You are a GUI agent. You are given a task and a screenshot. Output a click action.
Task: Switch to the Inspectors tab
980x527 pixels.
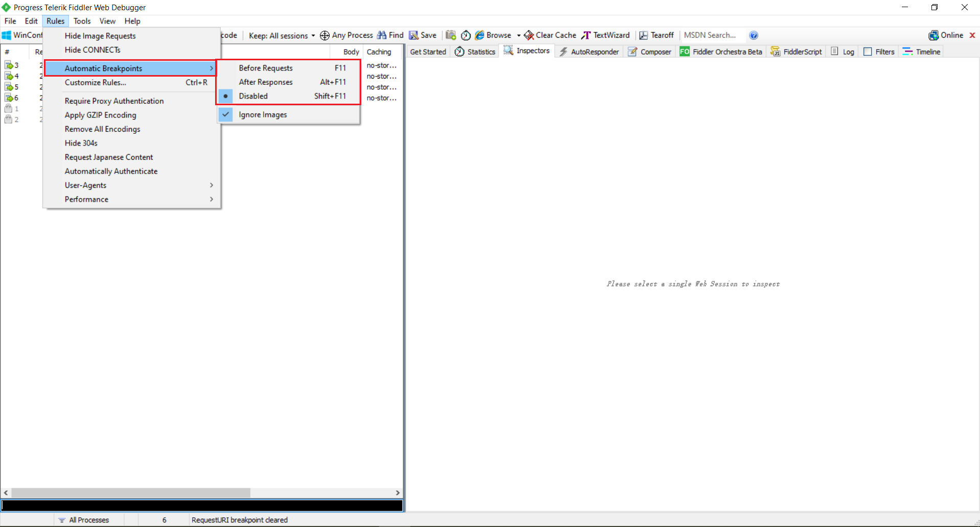(x=526, y=51)
